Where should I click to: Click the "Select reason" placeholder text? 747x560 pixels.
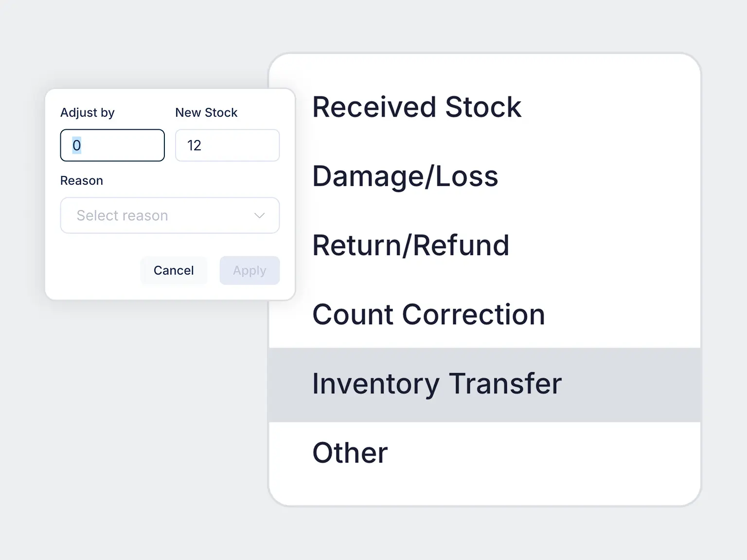point(122,215)
